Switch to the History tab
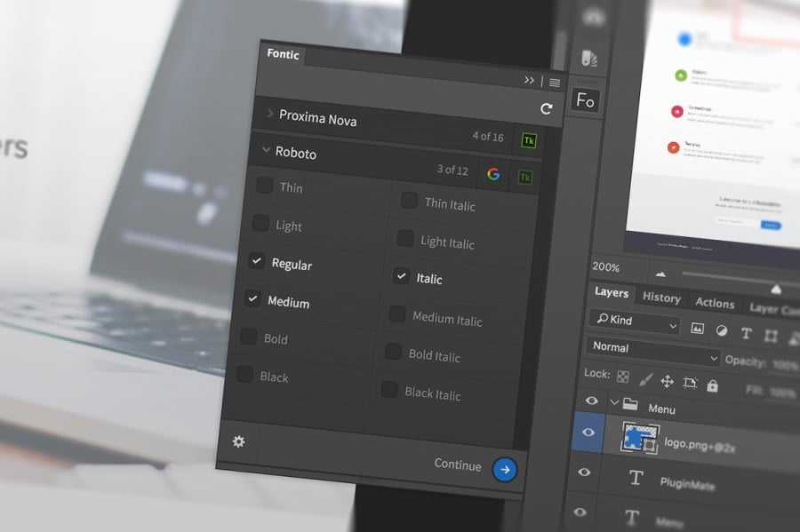 pyautogui.click(x=660, y=298)
